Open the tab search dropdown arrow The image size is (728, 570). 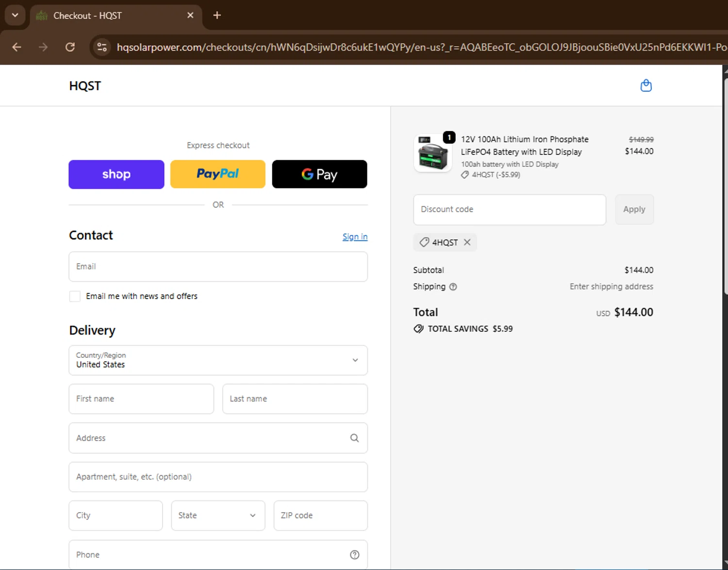click(15, 15)
